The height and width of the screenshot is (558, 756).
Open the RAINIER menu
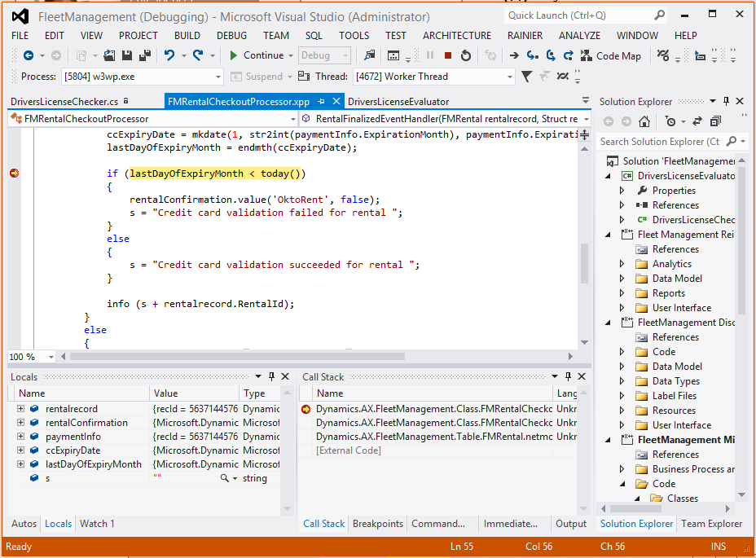click(x=525, y=35)
